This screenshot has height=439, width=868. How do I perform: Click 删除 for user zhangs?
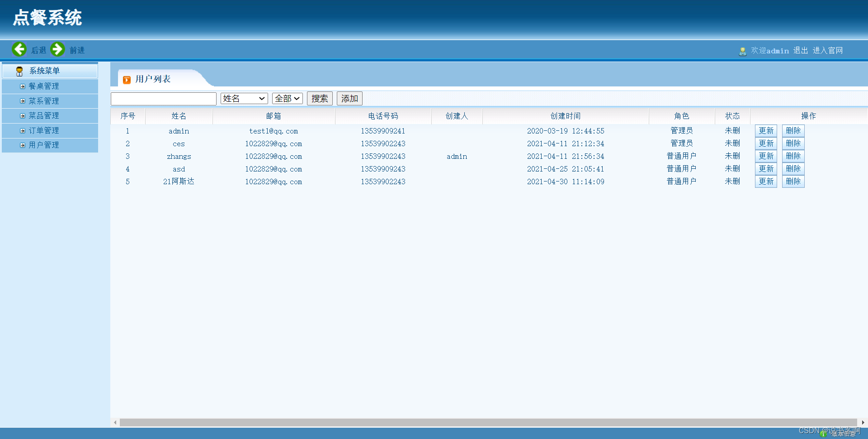point(793,156)
